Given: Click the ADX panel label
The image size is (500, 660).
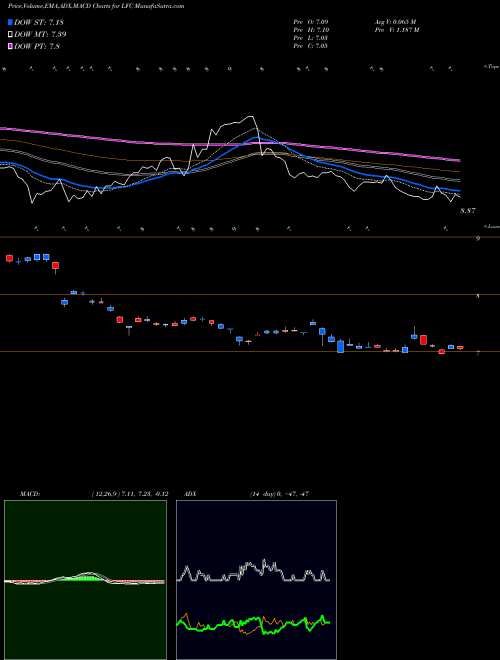Looking at the screenshot, I should pos(190,493).
